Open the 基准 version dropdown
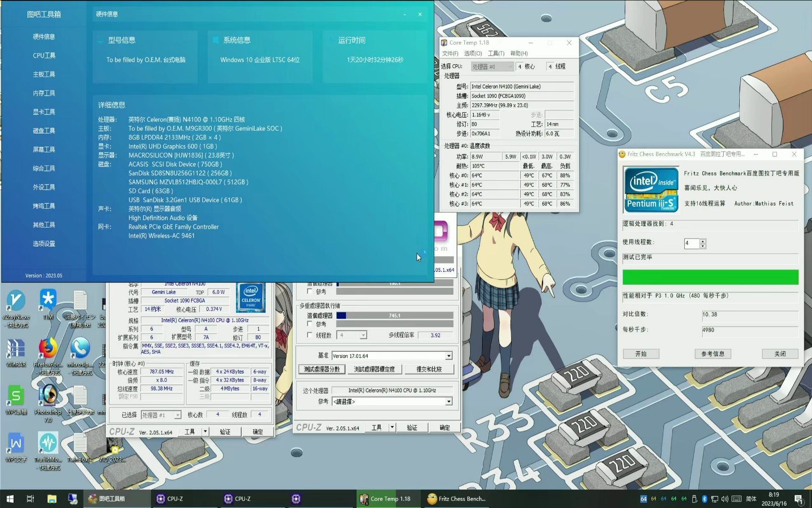Screen dimensions: 812x508 tap(449, 356)
